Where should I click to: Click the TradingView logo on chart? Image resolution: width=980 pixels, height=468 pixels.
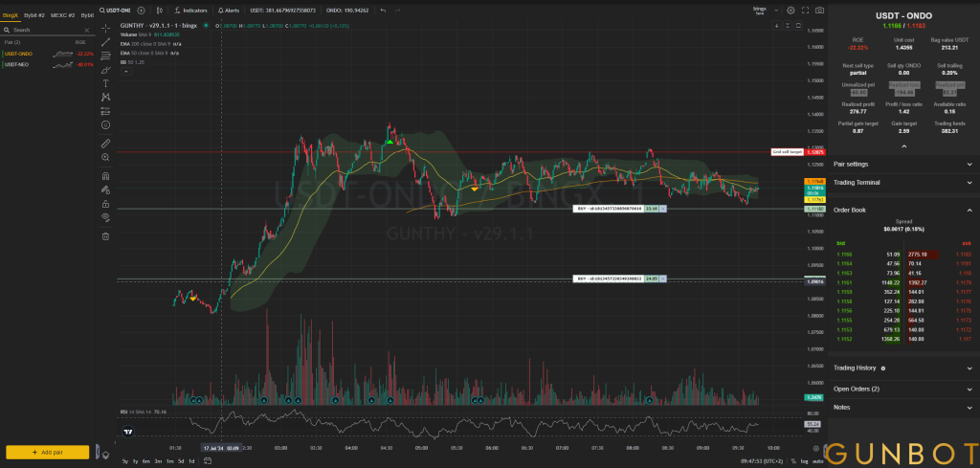coord(127,431)
